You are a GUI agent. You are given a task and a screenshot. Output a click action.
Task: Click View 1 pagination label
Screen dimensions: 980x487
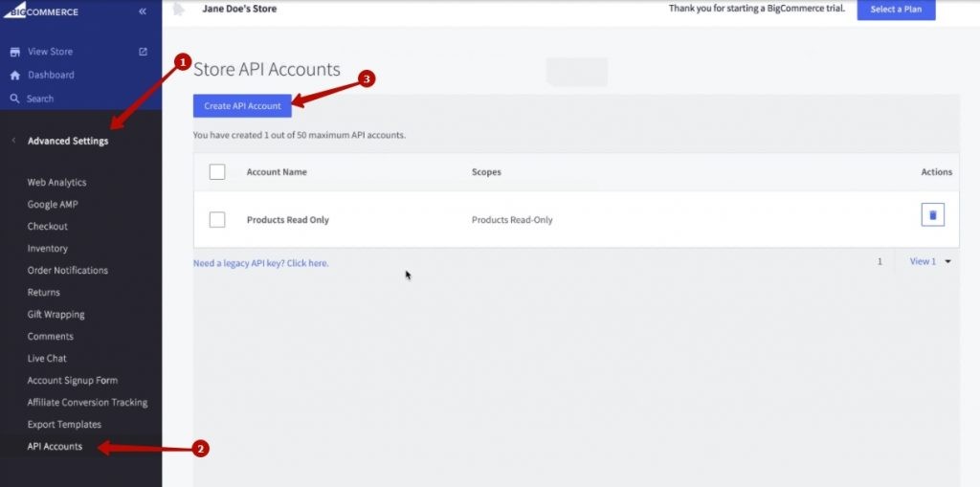click(923, 262)
